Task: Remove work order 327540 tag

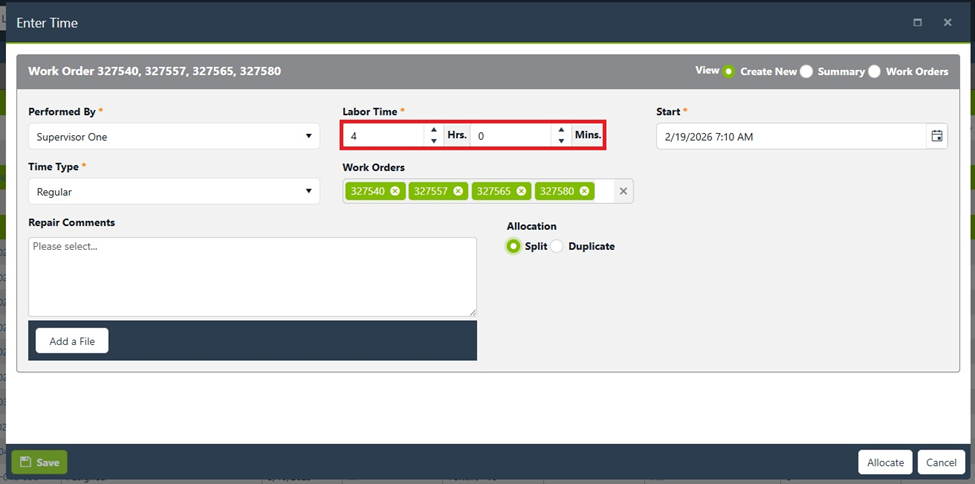Action: [x=395, y=191]
